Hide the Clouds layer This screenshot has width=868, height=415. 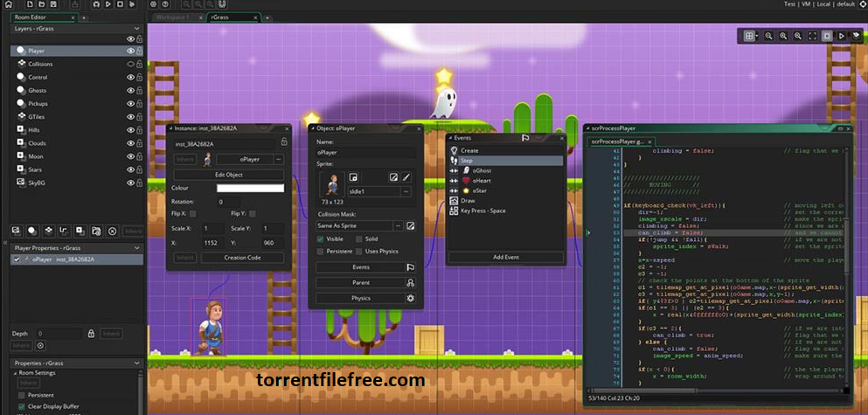point(130,143)
